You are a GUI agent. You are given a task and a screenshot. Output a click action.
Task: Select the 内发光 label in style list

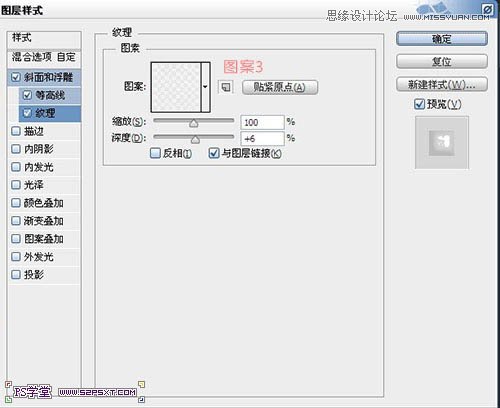[38, 167]
